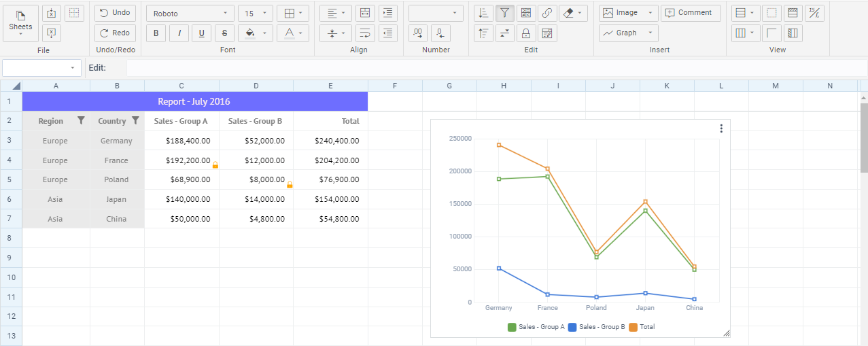The image size is (868, 346).
Task: Click the increase decimal places icon
Action: (418, 33)
